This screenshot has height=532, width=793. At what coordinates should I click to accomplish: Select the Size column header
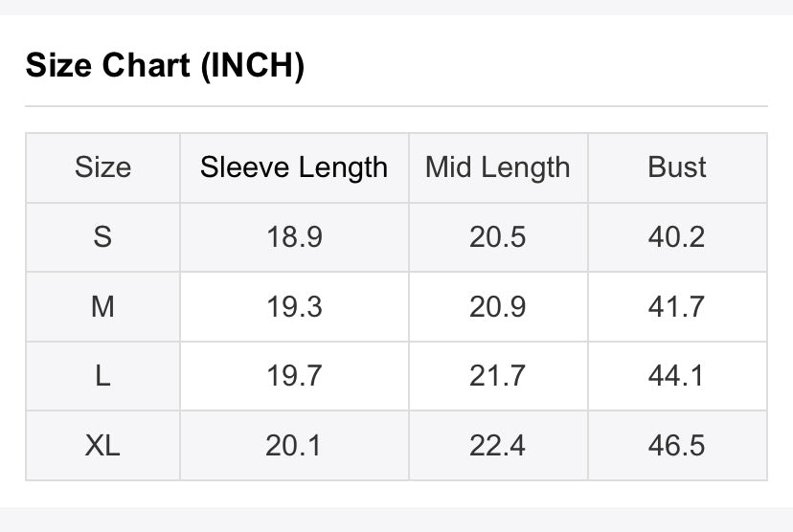[x=102, y=167]
